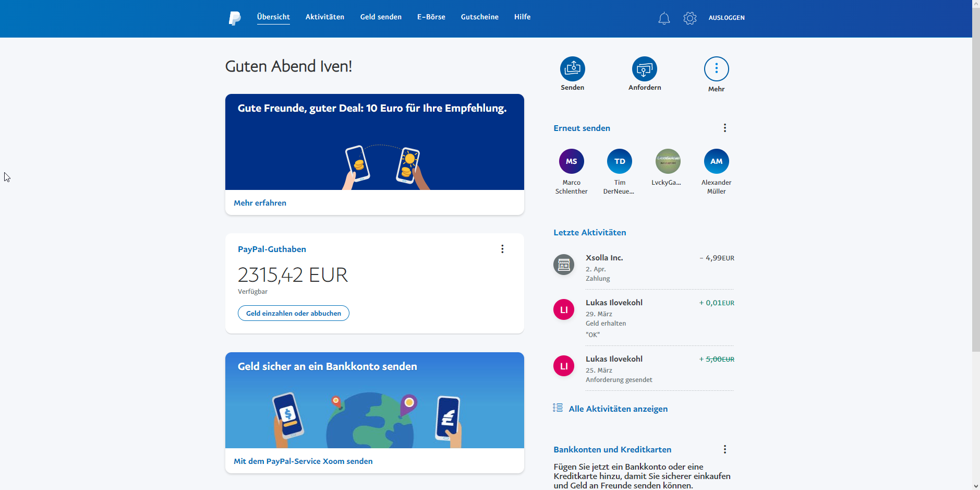This screenshot has height=490, width=980.
Task: Open the notifications bell
Action: click(x=663, y=18)
